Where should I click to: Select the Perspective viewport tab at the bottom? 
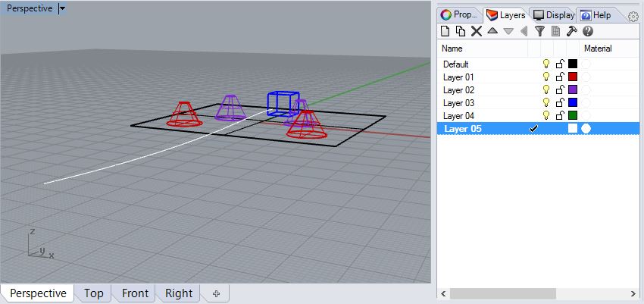click(38, 293)
